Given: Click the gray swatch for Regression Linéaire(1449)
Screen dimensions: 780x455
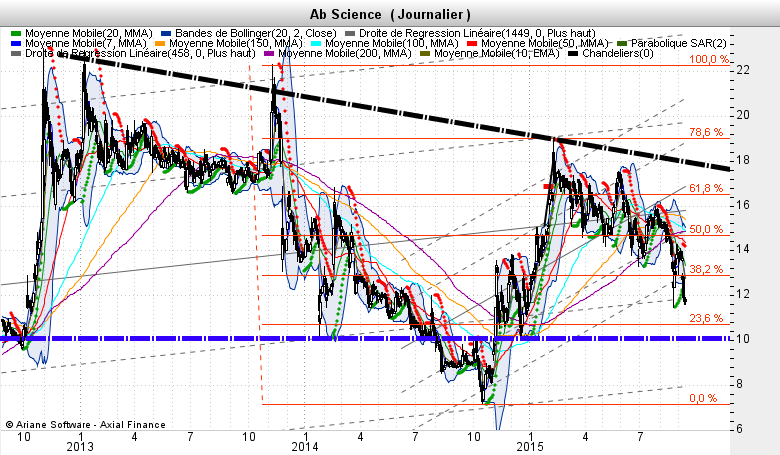Looking at the screenshot, I should point(350,34).
